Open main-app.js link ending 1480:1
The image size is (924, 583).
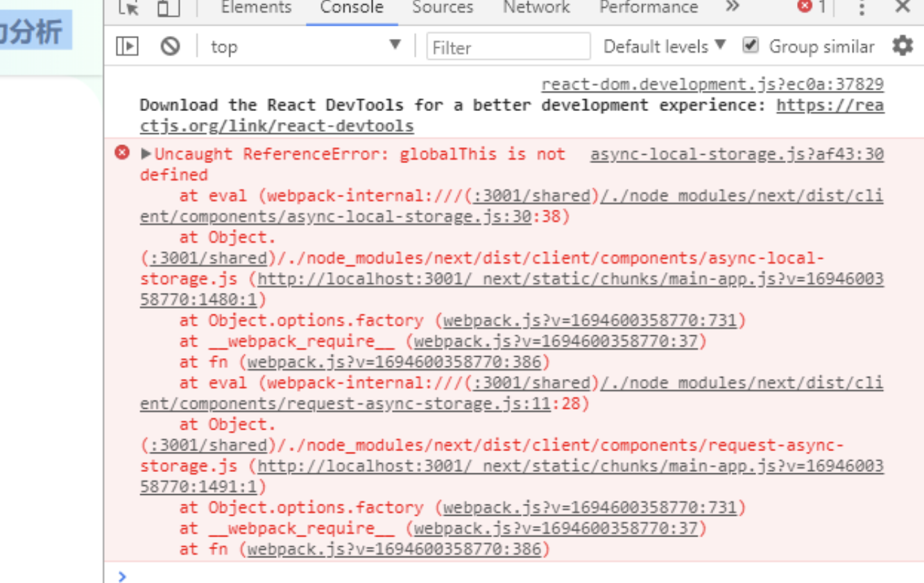point(512,289)
